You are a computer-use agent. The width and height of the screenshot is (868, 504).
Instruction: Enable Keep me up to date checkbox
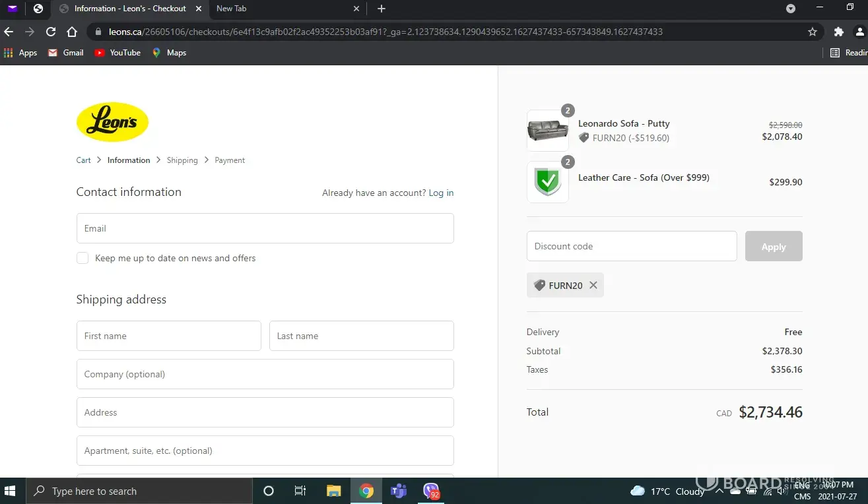click(x=83, y=258)
